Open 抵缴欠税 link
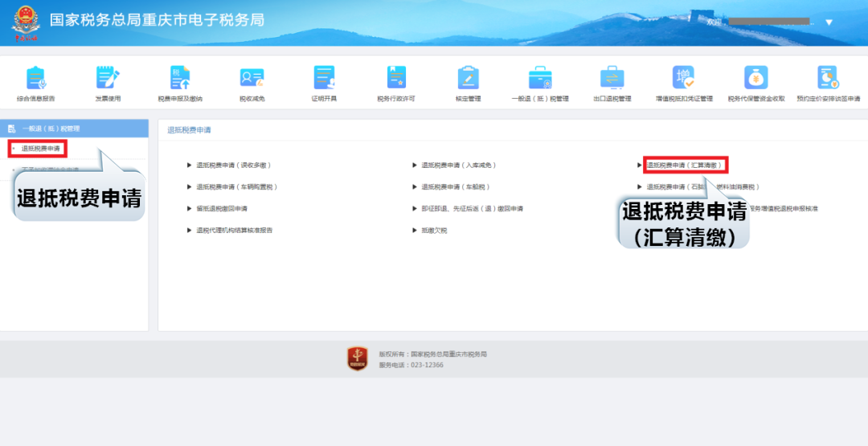 [434, 230]
